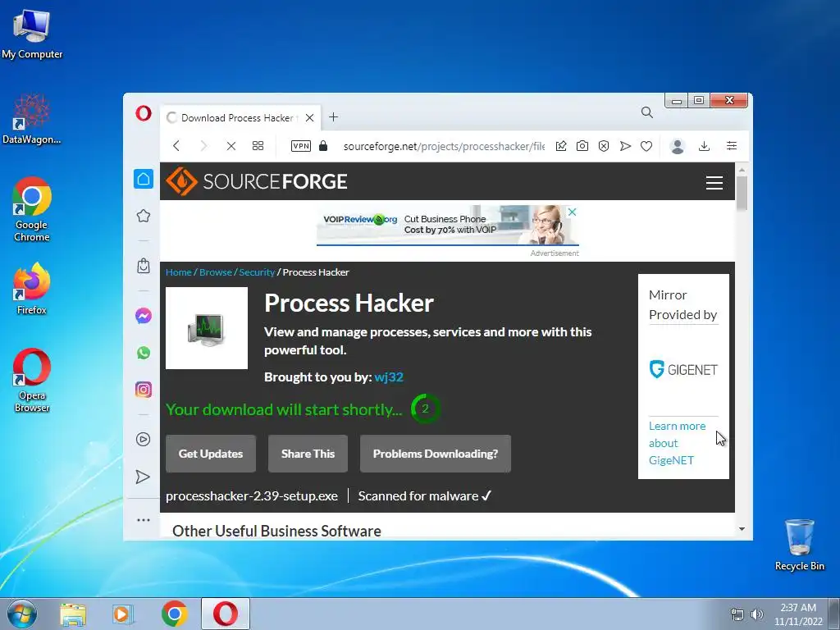The width and height of the screenshot is (840, 630).
Task: Open a new tab with plus button
Action: 333,116
